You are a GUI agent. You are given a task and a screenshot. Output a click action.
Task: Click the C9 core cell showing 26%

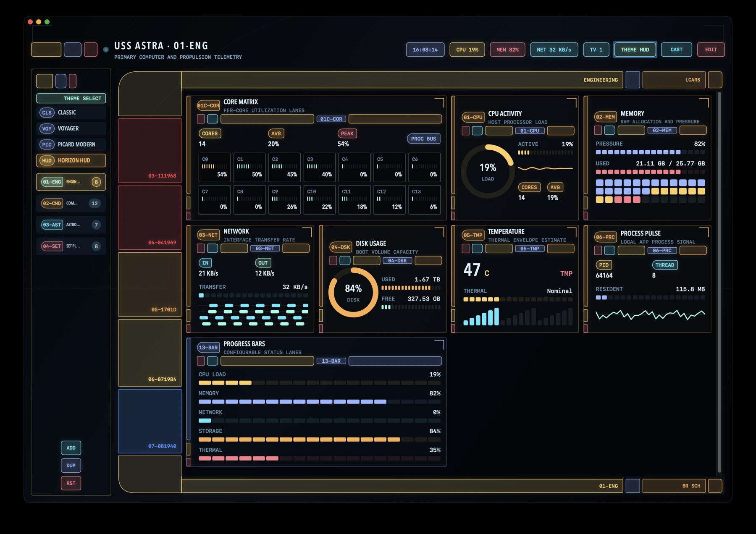click(284, 199)
